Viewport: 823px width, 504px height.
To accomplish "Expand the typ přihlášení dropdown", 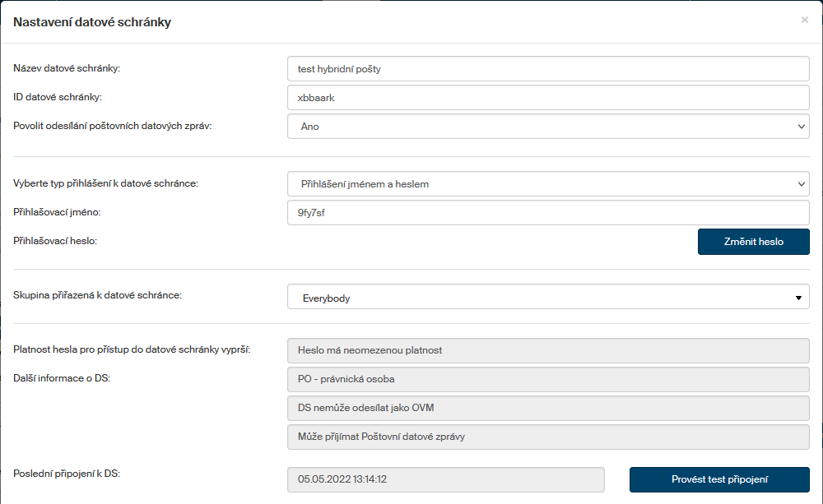I will [x=548, y=184].
